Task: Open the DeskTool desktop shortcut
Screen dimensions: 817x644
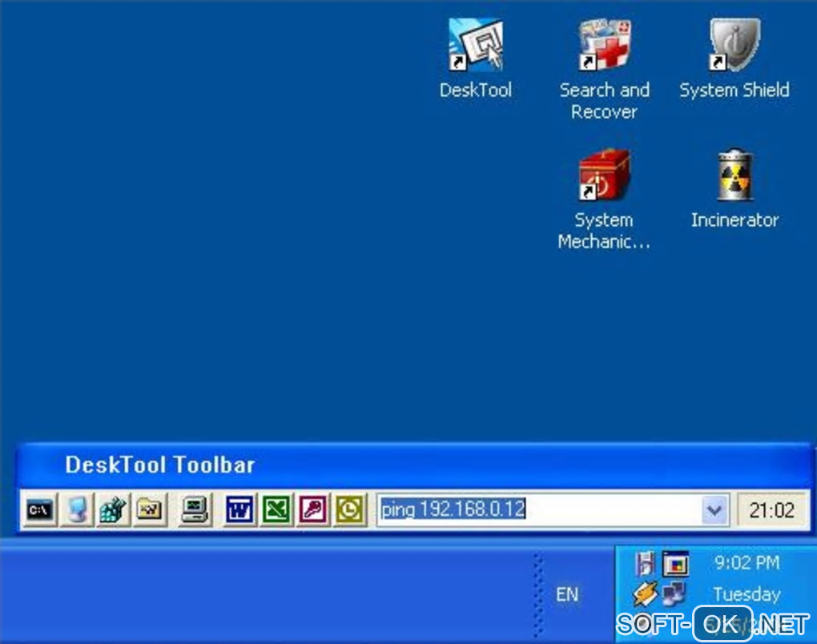Action: [476, 58]
